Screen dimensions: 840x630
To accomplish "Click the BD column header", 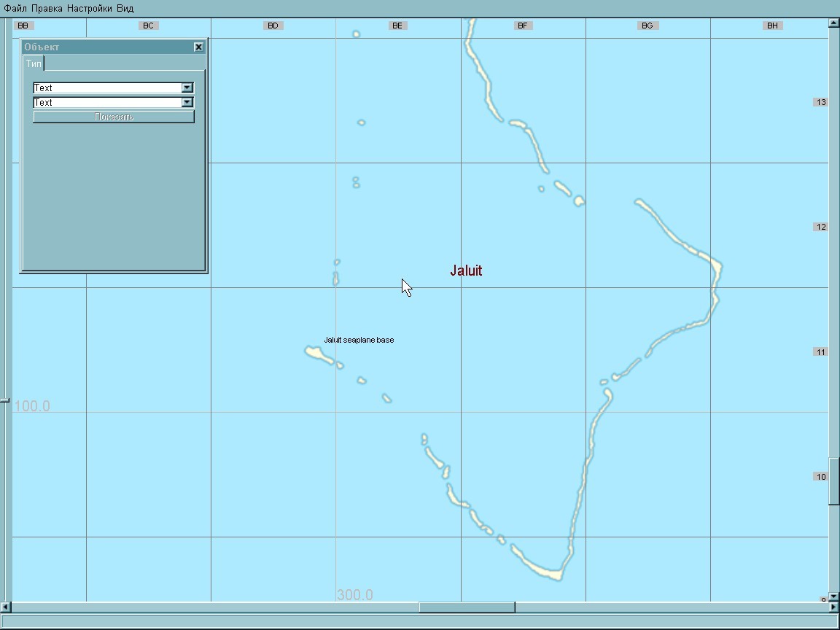I will click(x=273, y=26).
